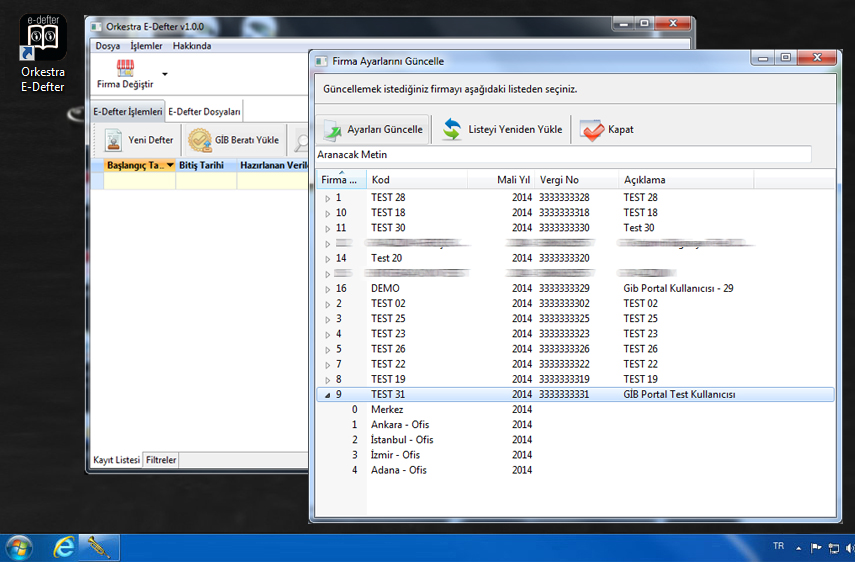Click the Aranacak Metin search field
The image size is (855, 562).
pyautogui.click(x=562, y=155)
